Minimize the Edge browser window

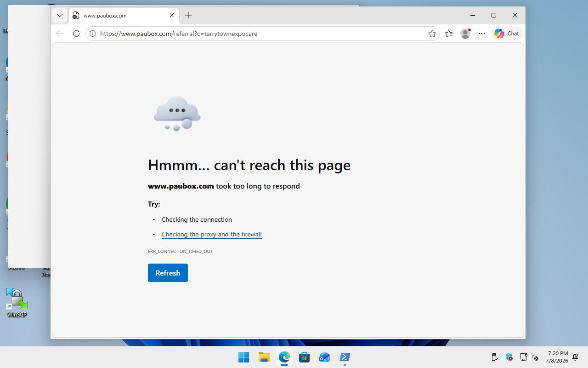[473, 15]
